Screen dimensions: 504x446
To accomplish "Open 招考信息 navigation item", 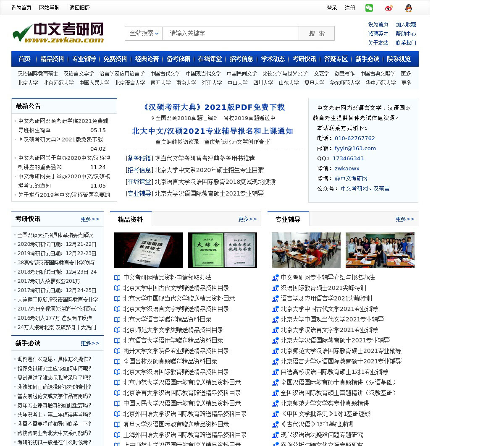I will point(241,59).
